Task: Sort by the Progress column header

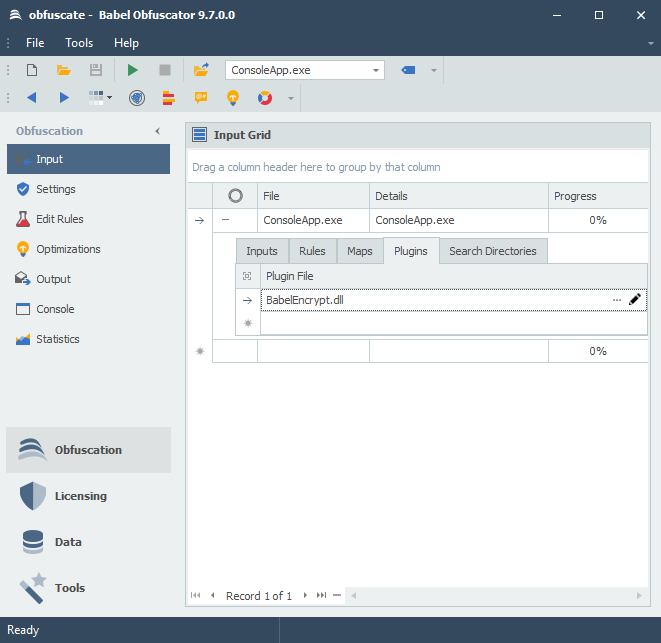Action: [598, 196]
